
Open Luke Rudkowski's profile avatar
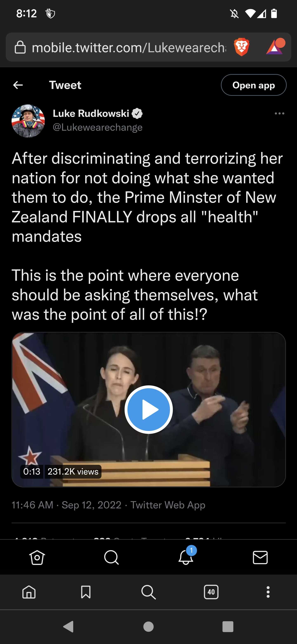point(28,121)
